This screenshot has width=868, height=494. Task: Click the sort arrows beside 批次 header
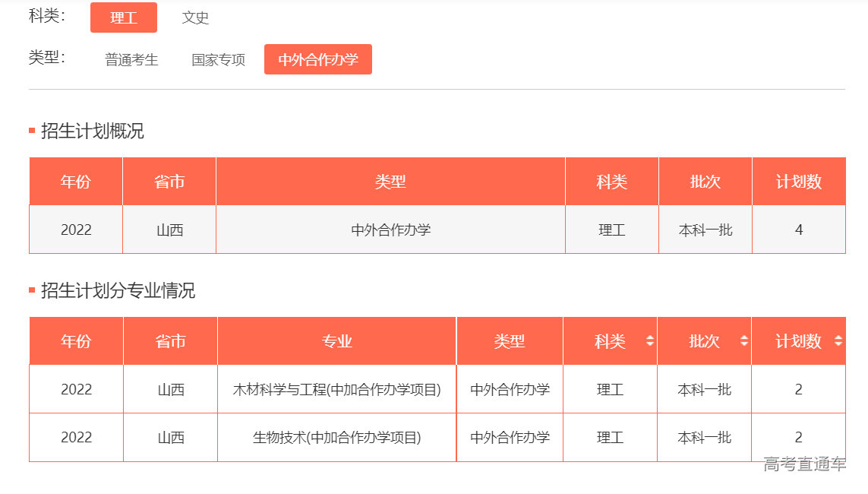click(743, 341)
